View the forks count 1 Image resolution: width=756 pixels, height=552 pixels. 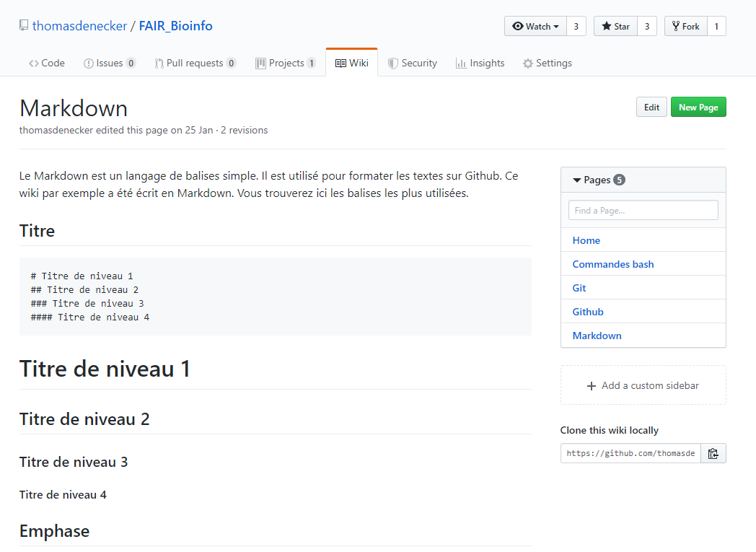click(x=716, y=27)
